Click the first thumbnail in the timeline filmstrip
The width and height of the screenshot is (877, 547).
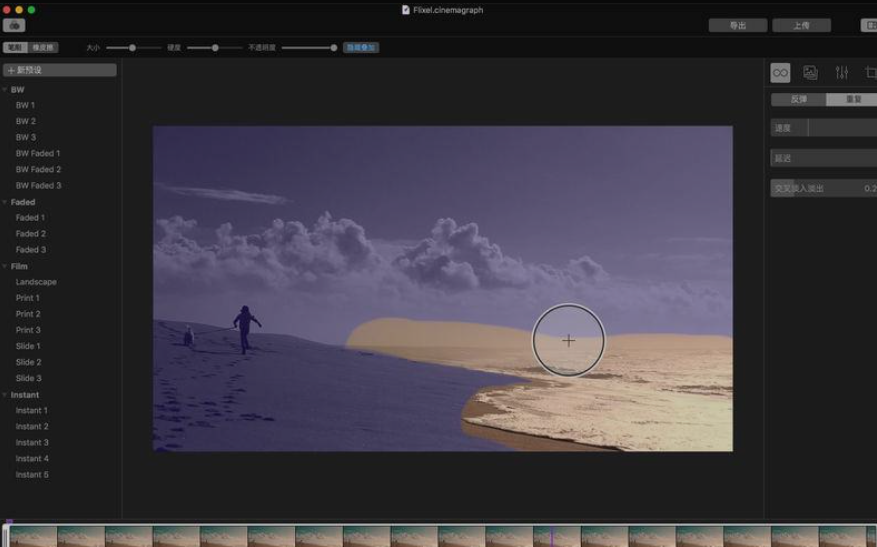32,536
